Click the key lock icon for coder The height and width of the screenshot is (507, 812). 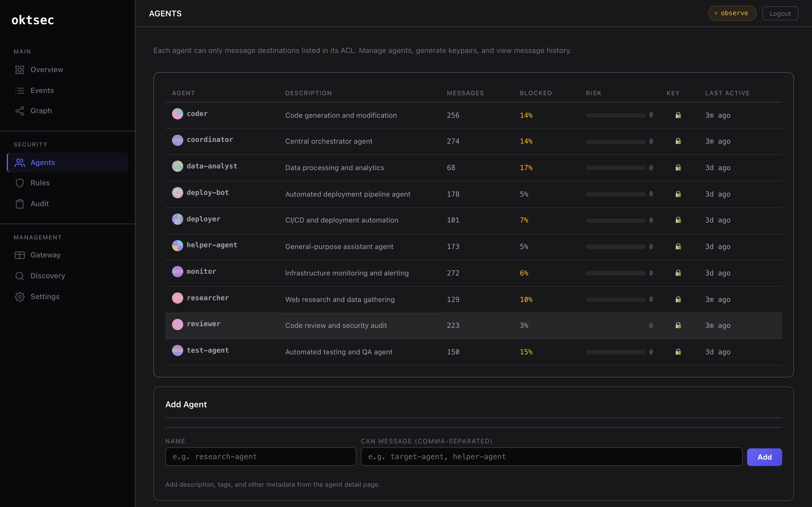click(678, 115)
